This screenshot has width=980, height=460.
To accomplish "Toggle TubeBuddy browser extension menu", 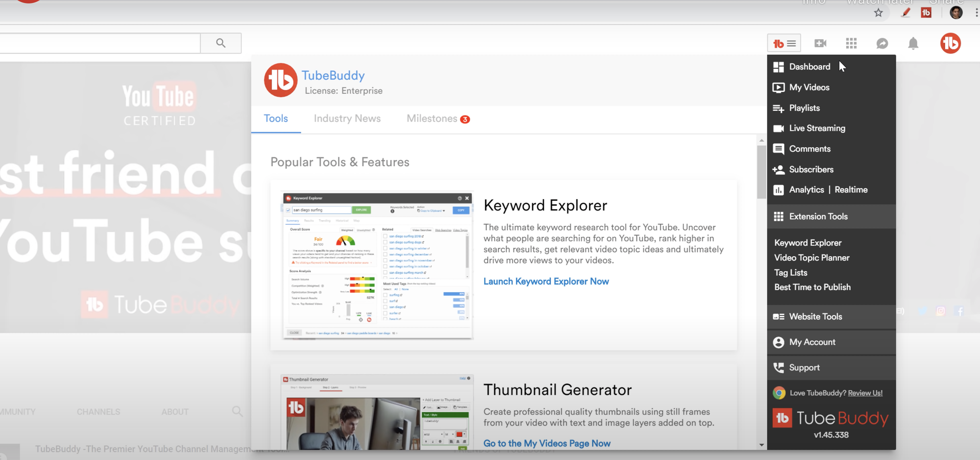I will (784, 43).
